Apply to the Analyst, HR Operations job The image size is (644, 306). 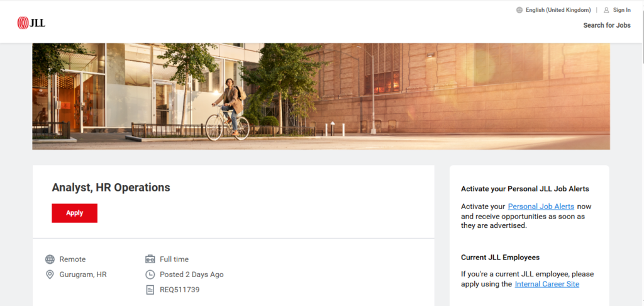[74, 213]
